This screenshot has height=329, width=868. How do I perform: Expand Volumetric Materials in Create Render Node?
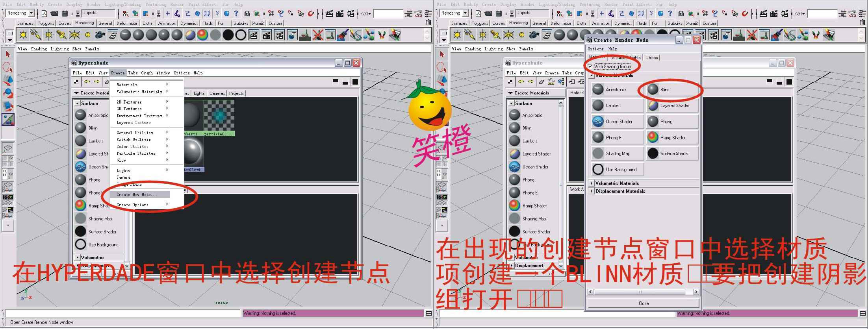coord(592,183)
